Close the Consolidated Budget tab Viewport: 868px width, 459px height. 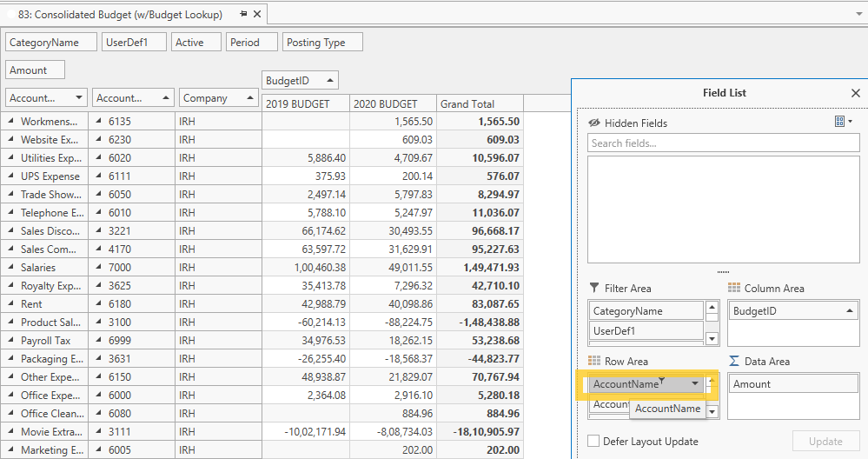pos(257,14)
